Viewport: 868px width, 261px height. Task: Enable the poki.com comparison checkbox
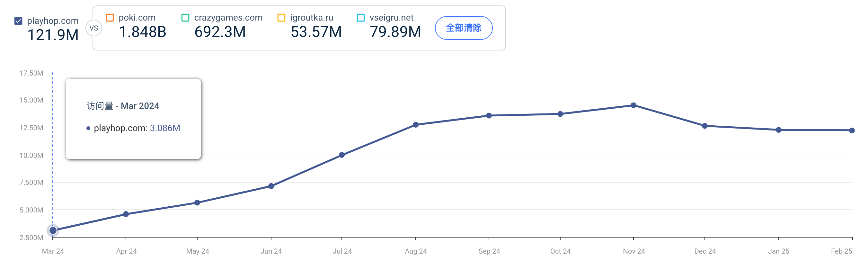(x=110, y=18)
